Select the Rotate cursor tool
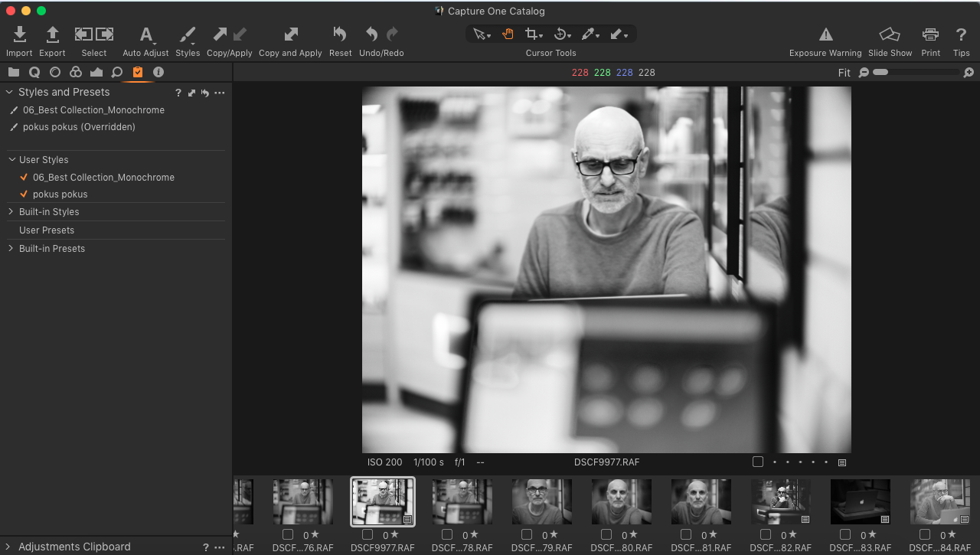This screenshot has height=555, width=980. (560, 34)
